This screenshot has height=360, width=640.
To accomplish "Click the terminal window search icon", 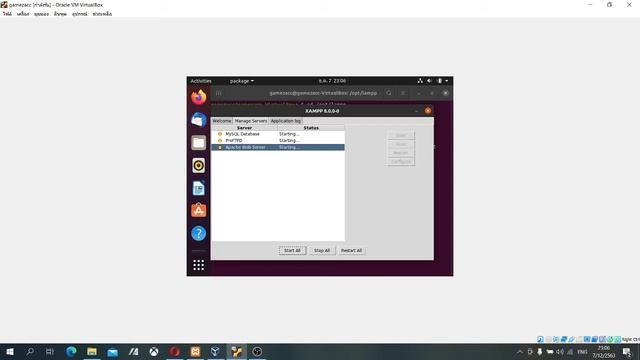I will tap(389, 93).
